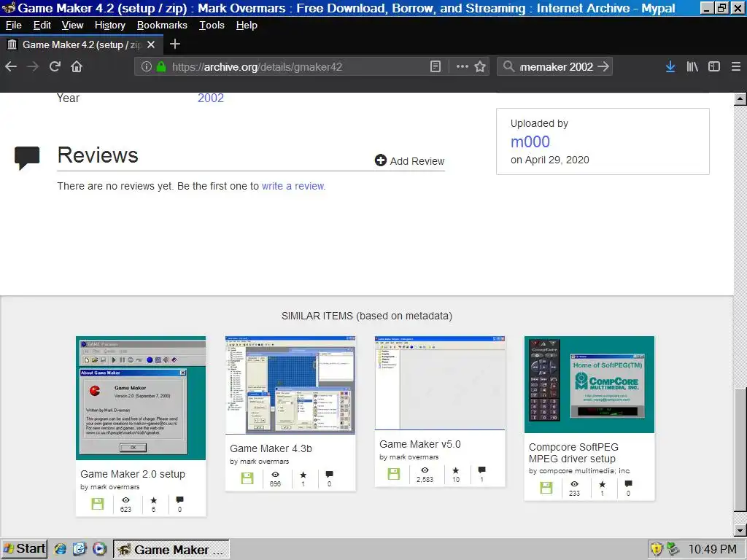Image resolution: width=747 pixels, height=560 pixels.
Task: Click the 'write a review' link
Action: click(293, 186)
